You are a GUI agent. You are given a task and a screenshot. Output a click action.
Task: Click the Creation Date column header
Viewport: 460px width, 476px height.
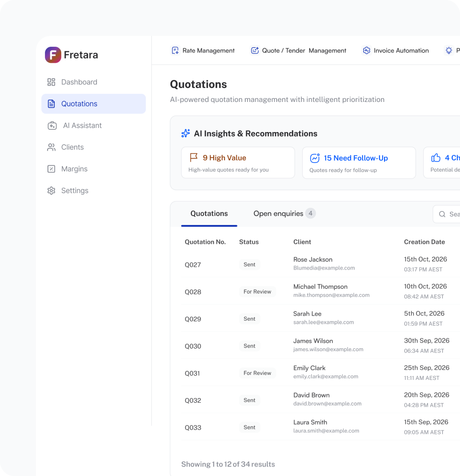click(x=424, y=242)
